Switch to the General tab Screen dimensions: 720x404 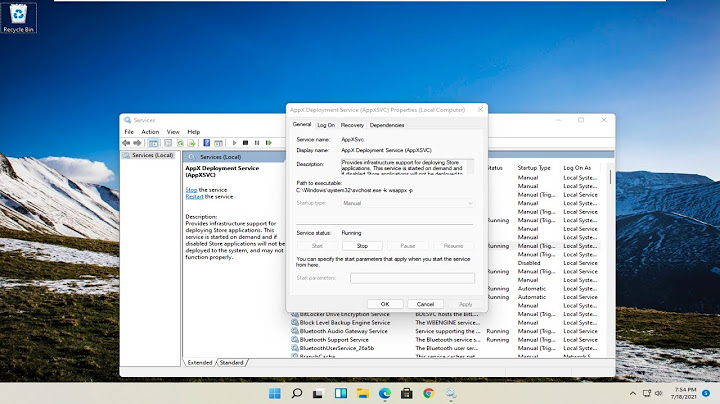pyautogui.click(x=302, y=124)
